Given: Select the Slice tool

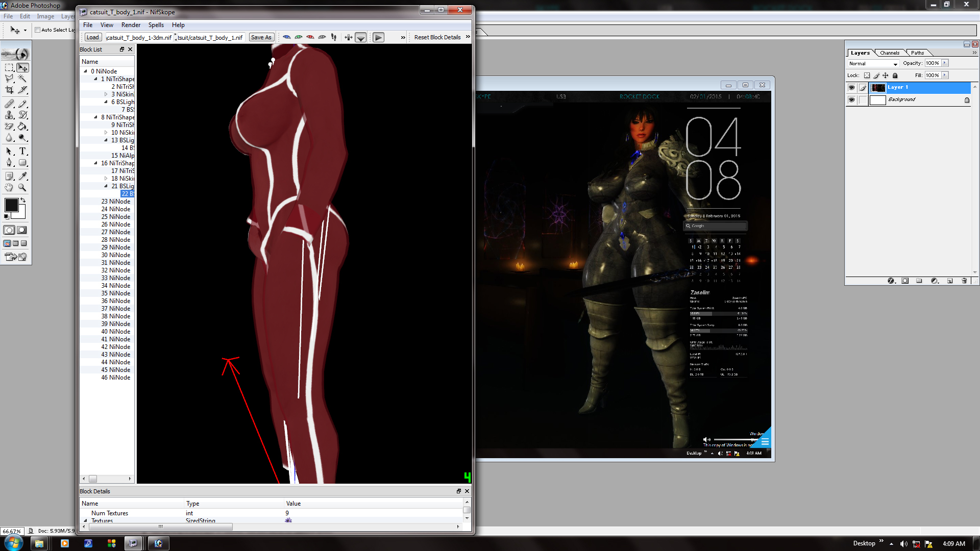Looking at the screenshot, I should pyautogui.click(x=22, y=90).
